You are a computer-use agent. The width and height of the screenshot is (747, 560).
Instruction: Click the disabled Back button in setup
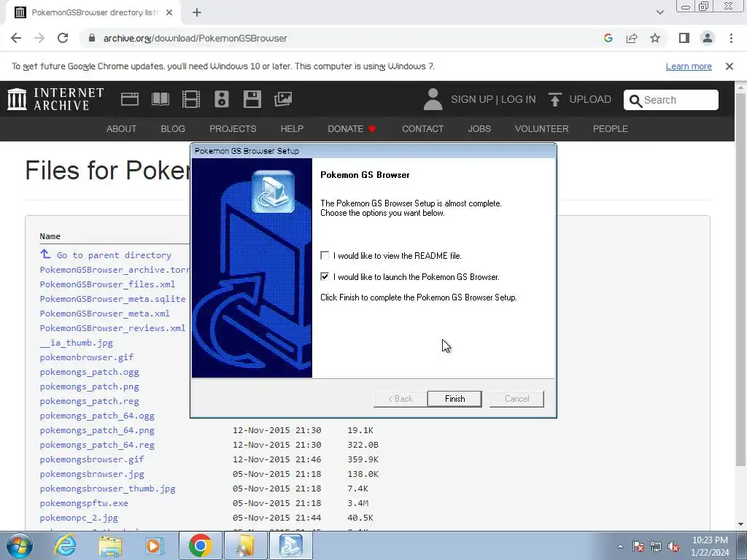[x=400, y=399]
